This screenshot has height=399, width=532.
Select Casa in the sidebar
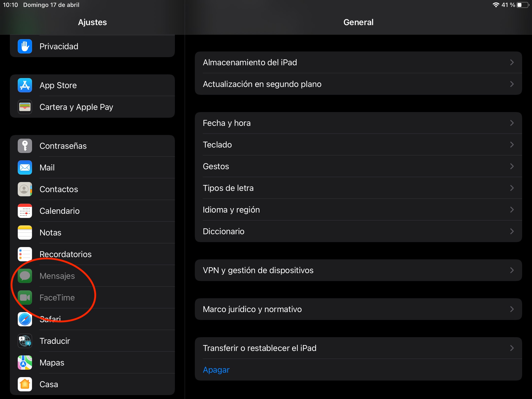point(92,384)
